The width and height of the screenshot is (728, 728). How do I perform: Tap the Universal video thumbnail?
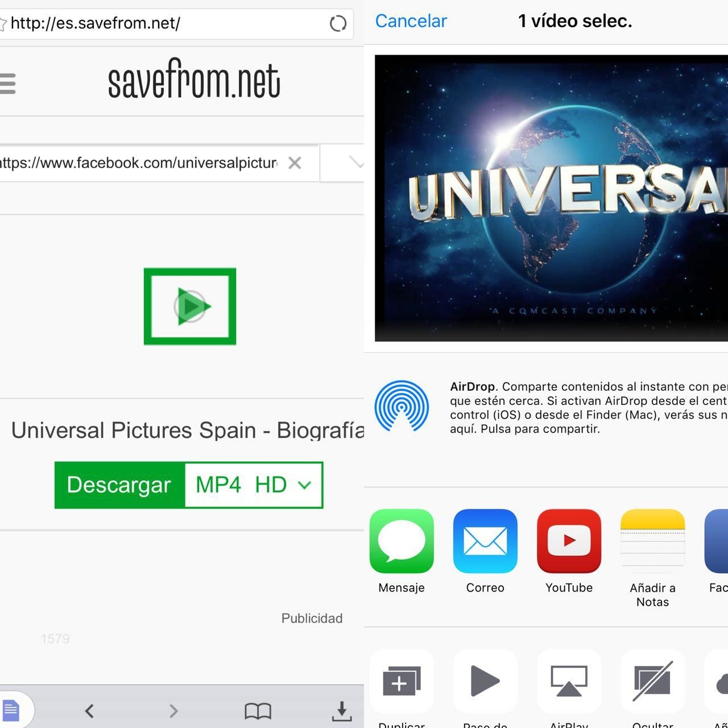551,198
